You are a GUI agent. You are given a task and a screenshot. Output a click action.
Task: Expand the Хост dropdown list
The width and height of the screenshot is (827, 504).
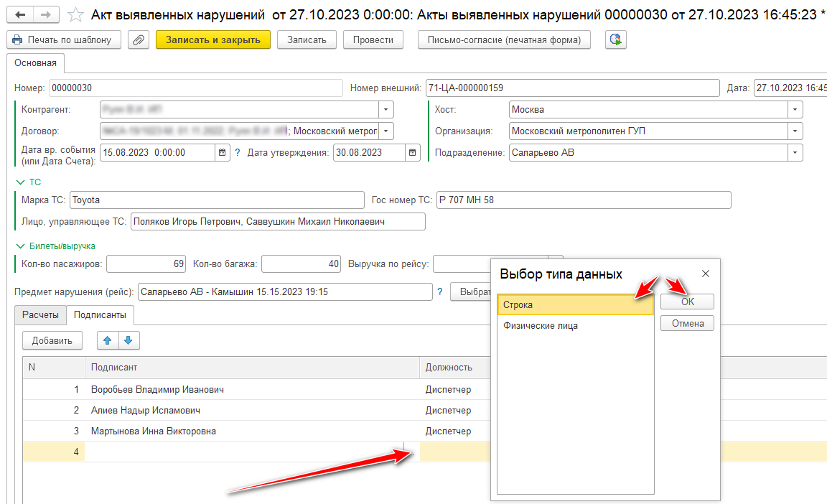(x=795, y=110)
